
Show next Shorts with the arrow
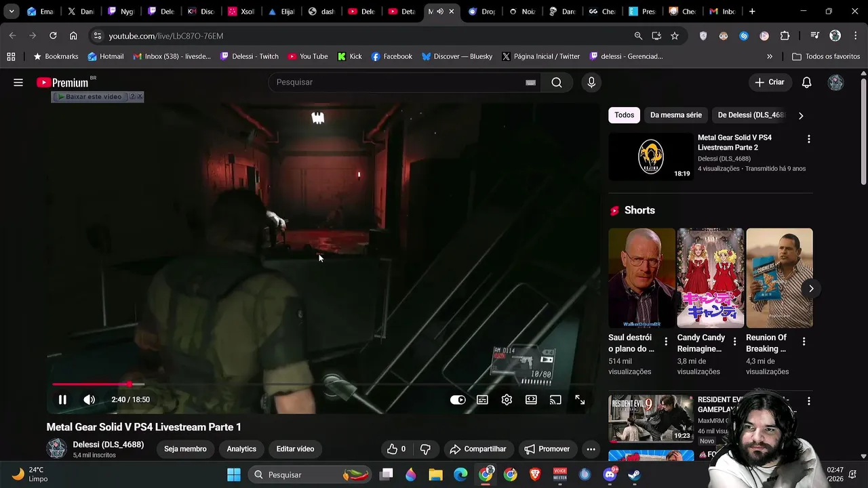pyautogui.click(x=811, y=289)
